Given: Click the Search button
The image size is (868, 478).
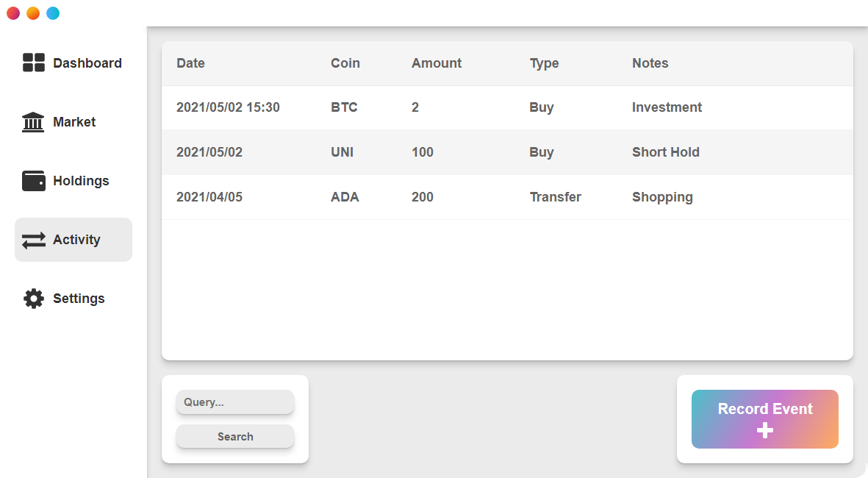Looking at the screenshot, I should coord(235,437).
